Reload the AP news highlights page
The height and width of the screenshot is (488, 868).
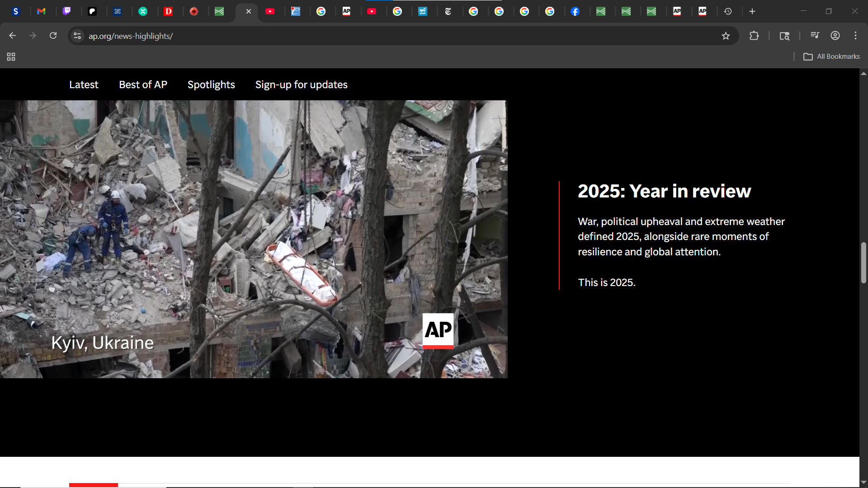pyautogui.click(x=53, y=36)
